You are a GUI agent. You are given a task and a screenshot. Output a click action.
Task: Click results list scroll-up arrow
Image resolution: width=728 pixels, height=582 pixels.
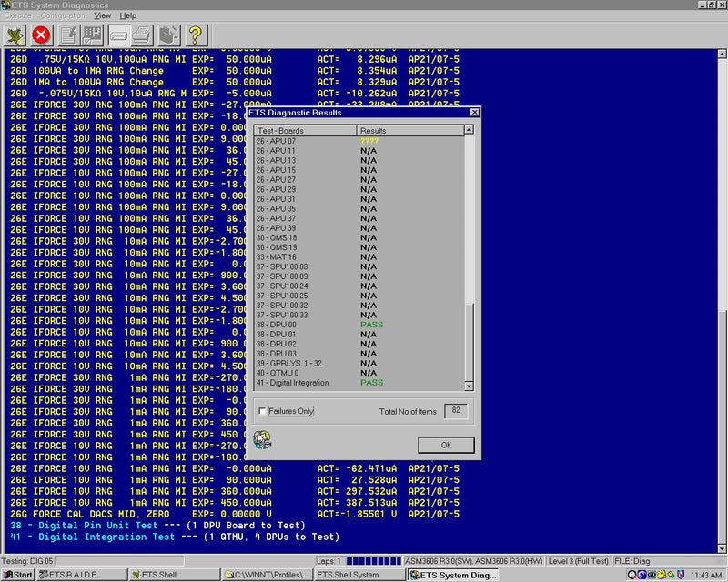point(470,131)
